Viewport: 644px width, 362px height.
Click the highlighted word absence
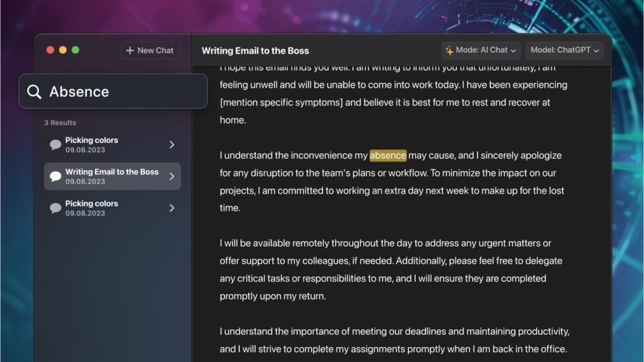click(387, 156)
